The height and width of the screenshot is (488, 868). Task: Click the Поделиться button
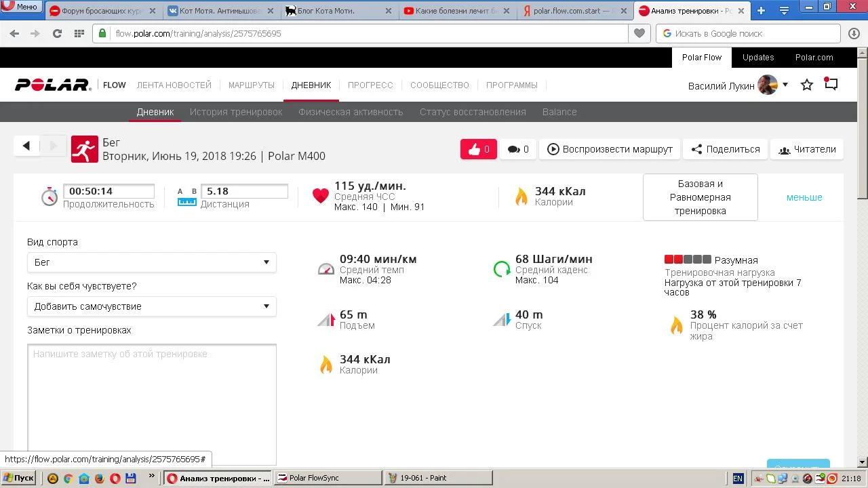[725, 149]
